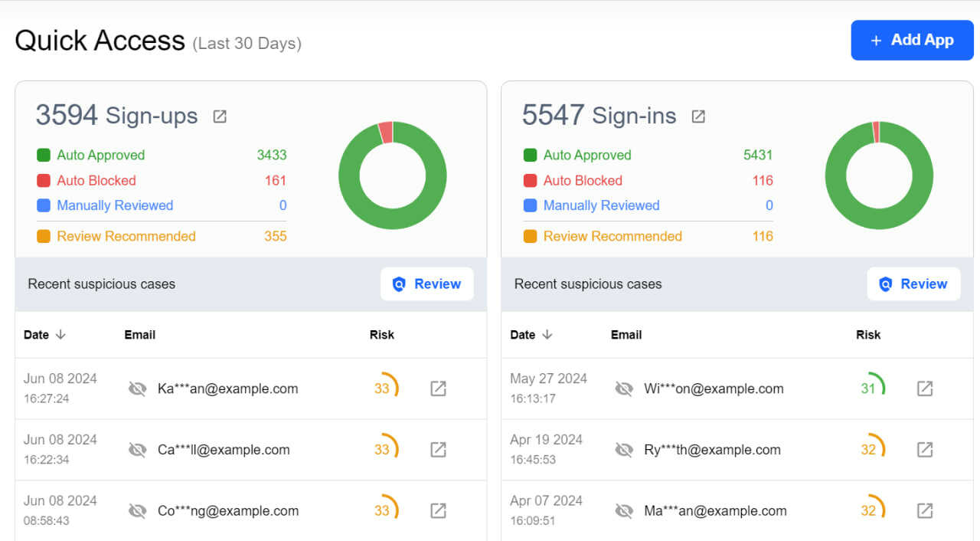
Task: Reveal hidden email Ka***an@example.com
Action: pos(138,389)
